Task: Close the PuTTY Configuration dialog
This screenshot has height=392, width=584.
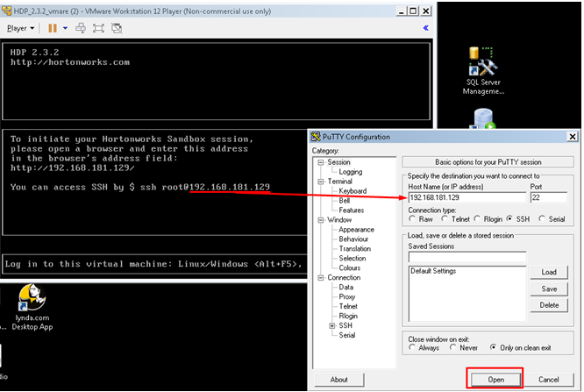Action: tap(573, 137)
